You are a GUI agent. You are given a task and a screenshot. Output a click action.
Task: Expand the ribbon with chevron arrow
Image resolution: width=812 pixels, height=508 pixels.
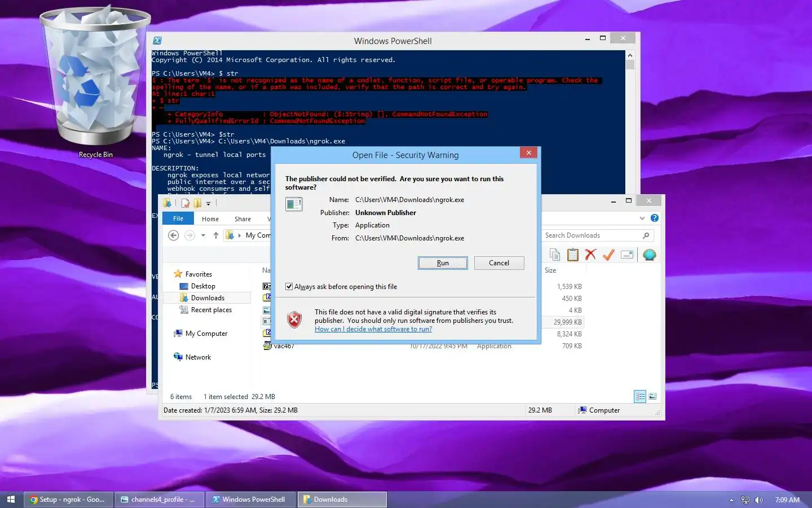click(642, 218)
